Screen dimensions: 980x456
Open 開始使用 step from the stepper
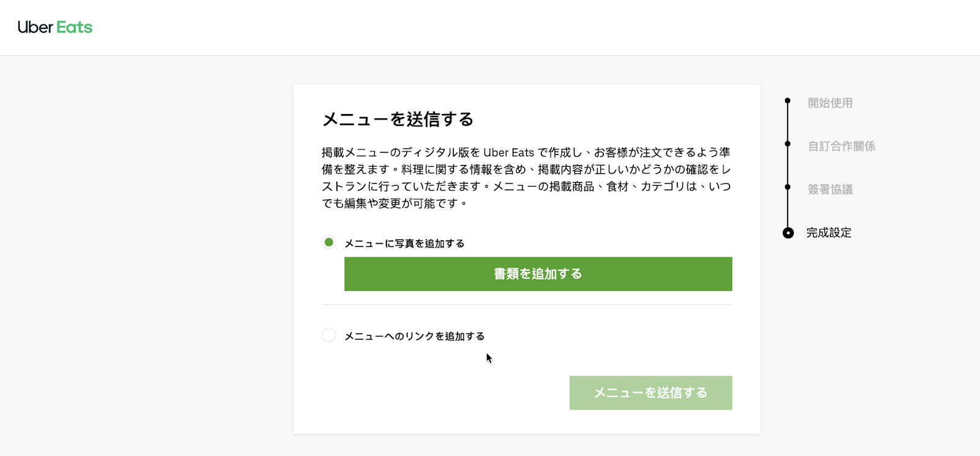pos(829,102)
